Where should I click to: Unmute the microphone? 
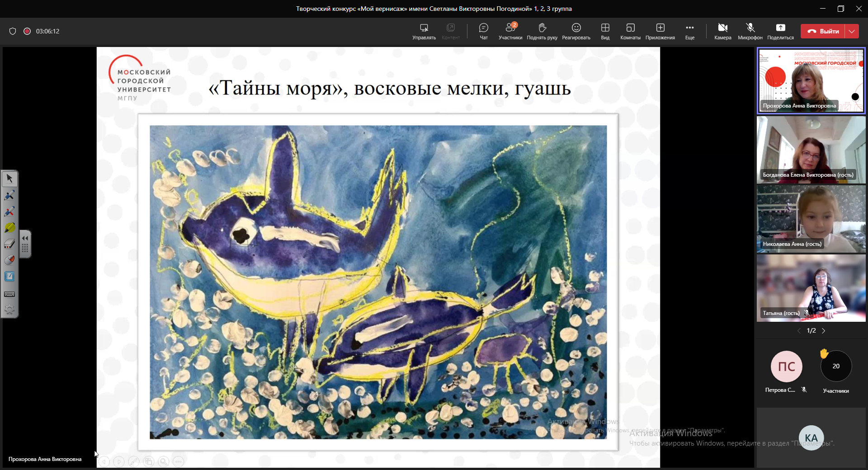[750, 31]
